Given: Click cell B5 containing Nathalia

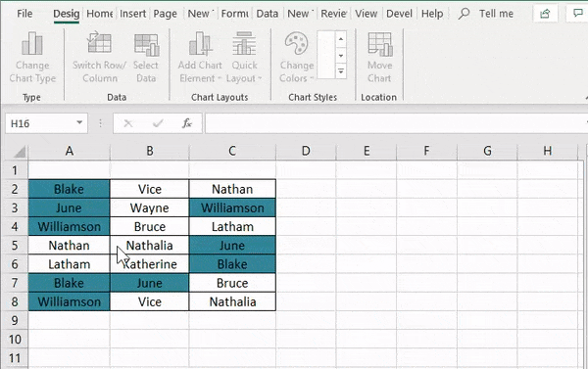Looking at the screenshot, I should point(150,245).
